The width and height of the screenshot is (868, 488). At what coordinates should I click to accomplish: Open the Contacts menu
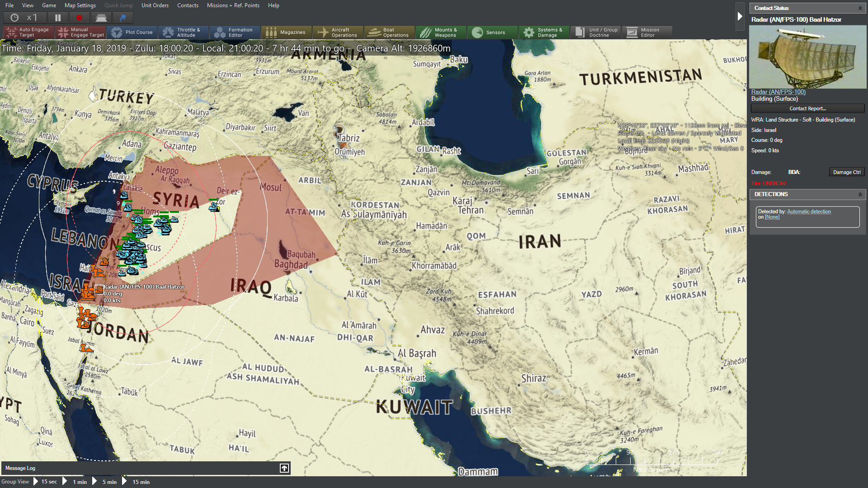[188, 5]
